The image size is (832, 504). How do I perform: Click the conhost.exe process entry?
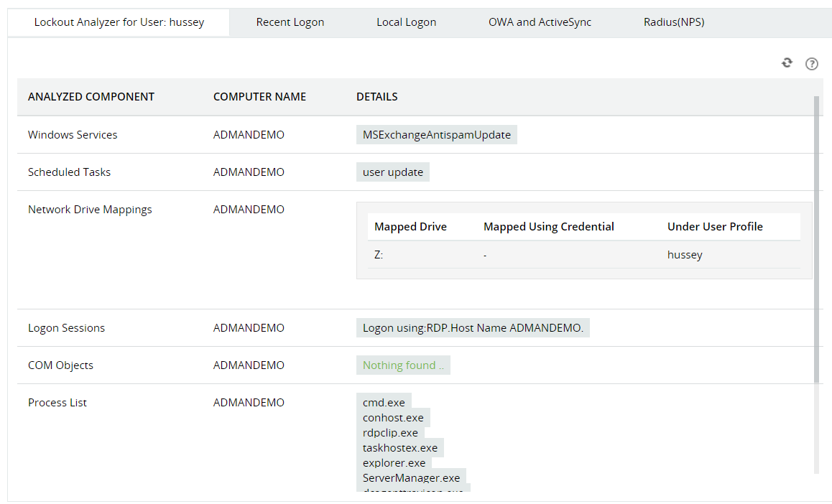(x=393, y=417)
